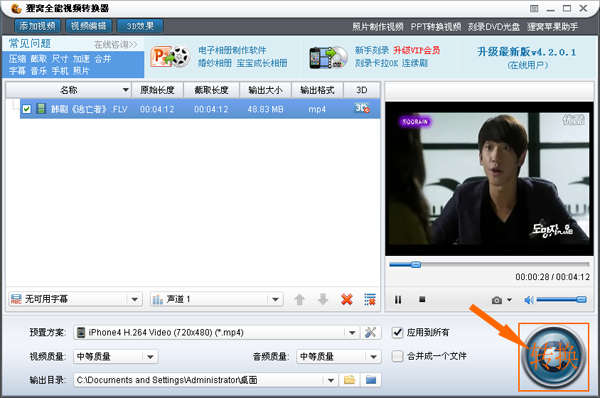
Task: Open PPT转换视频 menu item
Action: (x=436, y=27)
